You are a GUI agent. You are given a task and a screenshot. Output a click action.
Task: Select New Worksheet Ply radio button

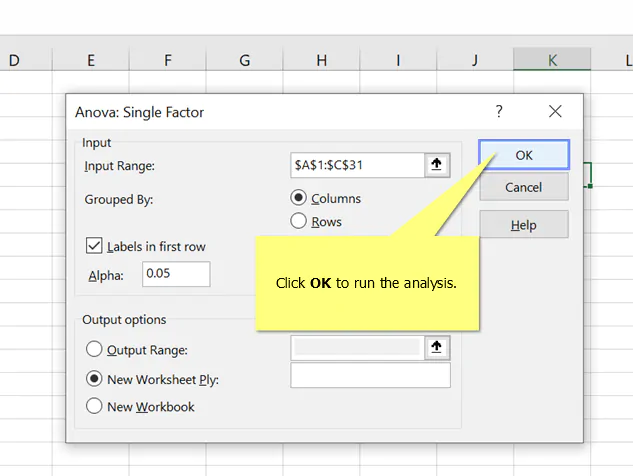click(x=94, y=379)
